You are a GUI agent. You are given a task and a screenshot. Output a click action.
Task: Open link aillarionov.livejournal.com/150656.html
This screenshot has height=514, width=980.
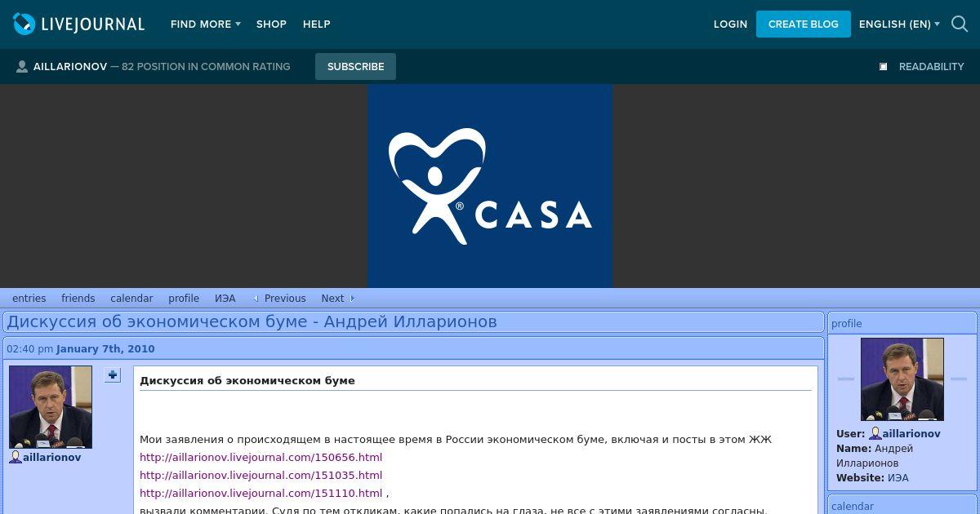261,458
